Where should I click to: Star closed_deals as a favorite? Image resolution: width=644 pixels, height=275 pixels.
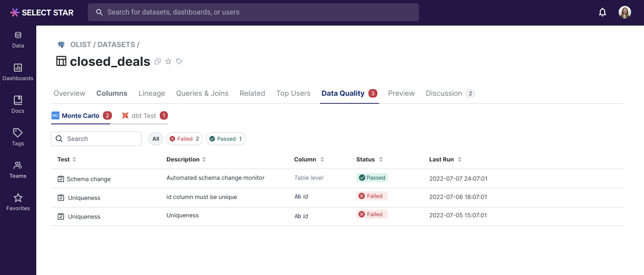click(x=168, y=62)
